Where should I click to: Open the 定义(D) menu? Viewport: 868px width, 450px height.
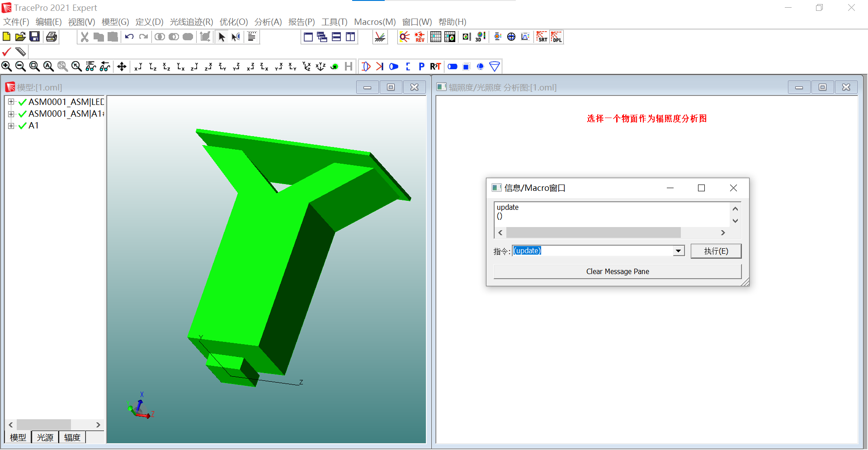coord(149,22)
